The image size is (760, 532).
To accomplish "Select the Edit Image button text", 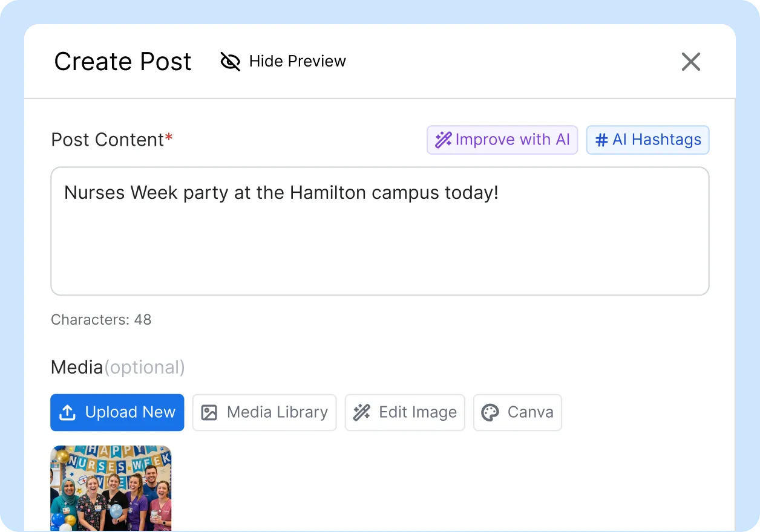I will coord(418,412).
